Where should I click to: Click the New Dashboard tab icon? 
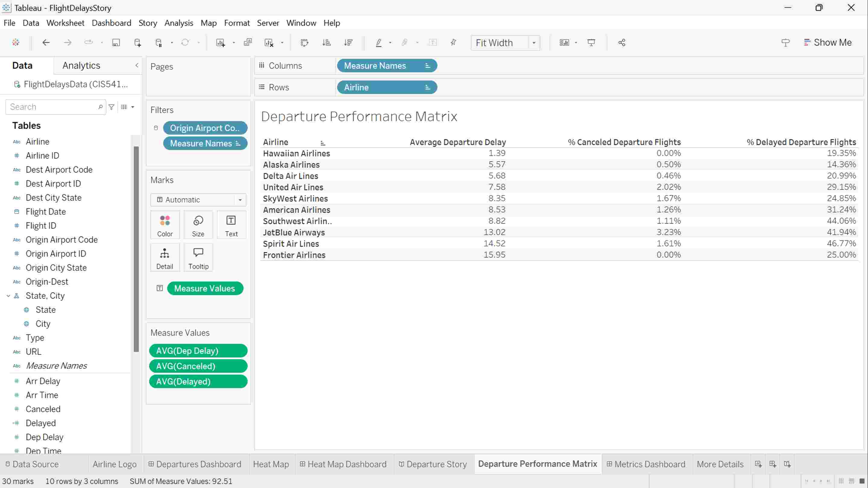click(x=772, y=464)
